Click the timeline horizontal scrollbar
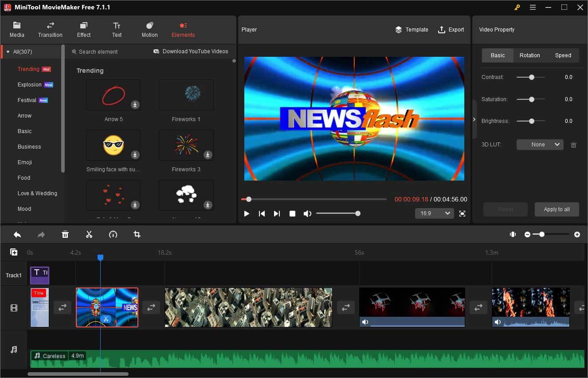 pos(78,374)
